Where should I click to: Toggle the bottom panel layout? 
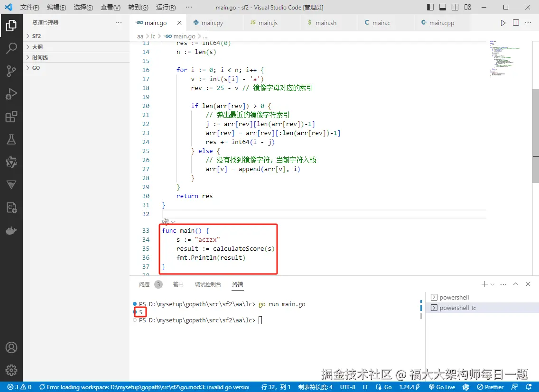pos(443,7)
